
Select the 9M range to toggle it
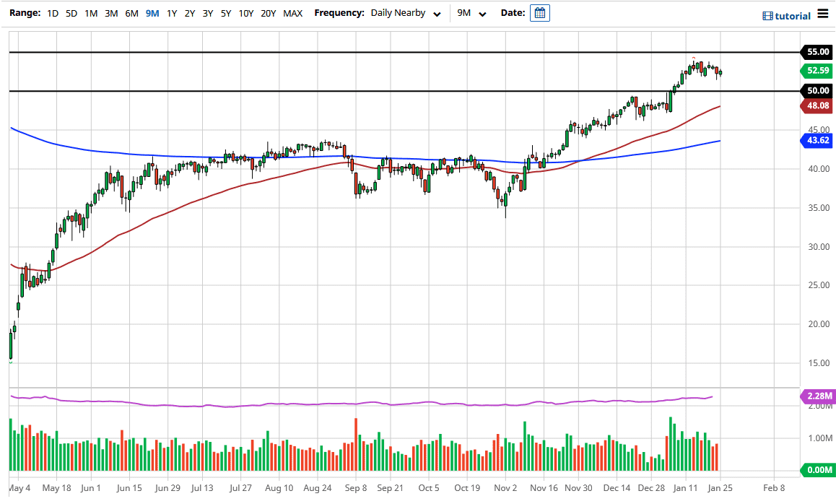tap(152, 12)
